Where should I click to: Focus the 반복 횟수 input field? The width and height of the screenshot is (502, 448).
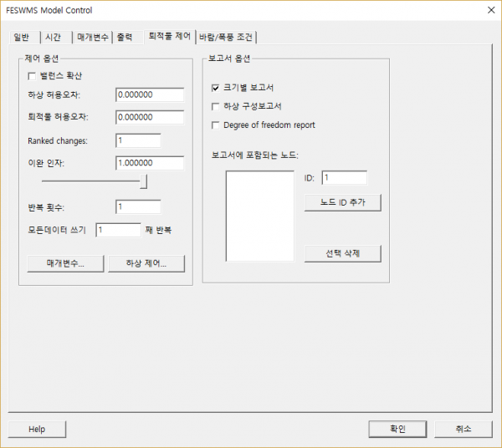tap(138, 207)
